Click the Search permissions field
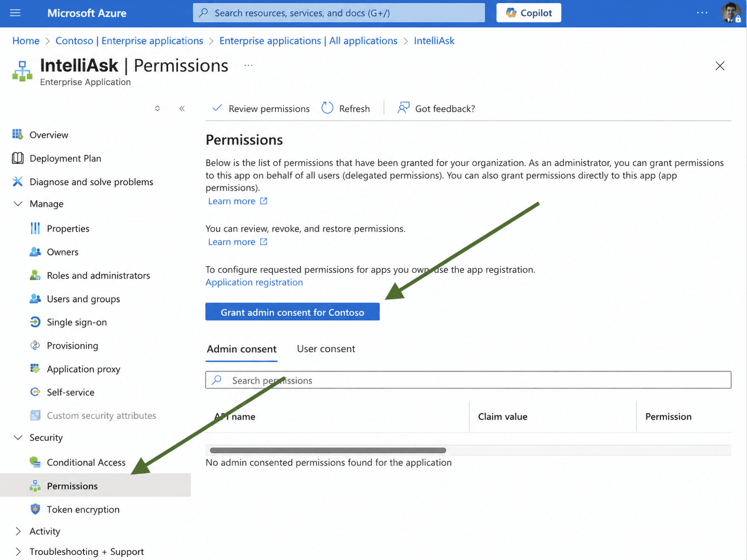 pyautogui.click(x=468, y=380)
